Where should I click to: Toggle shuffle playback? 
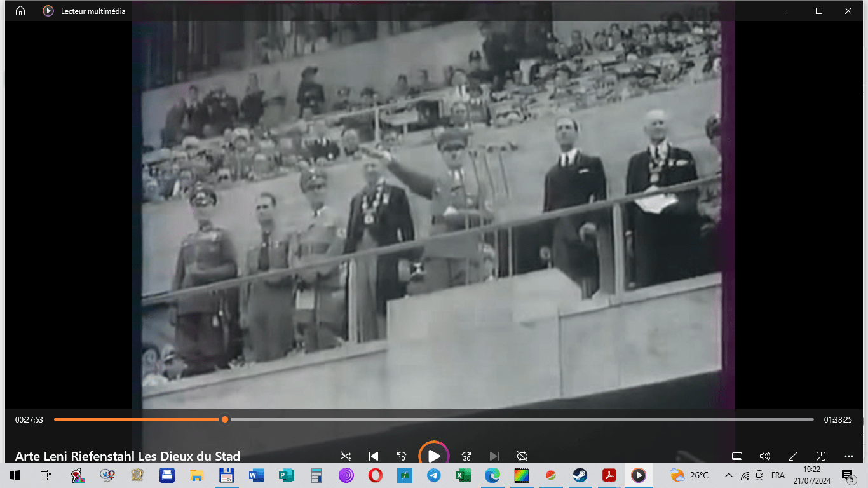tap(345, 456)
